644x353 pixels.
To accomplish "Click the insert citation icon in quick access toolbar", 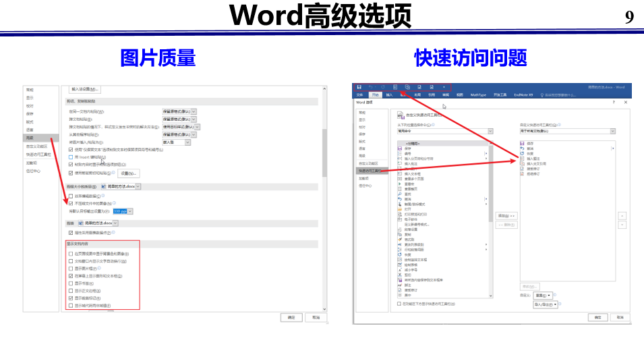I will click(x=407, y=87).
